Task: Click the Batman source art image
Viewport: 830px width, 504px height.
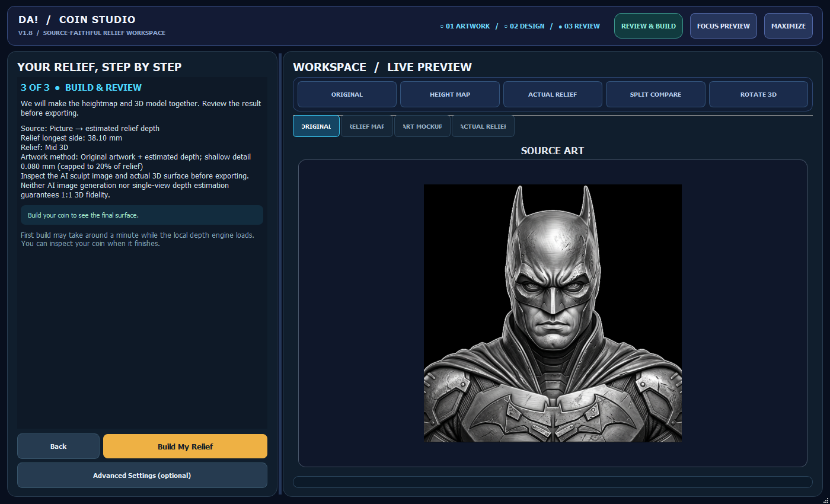Action: 553,313
